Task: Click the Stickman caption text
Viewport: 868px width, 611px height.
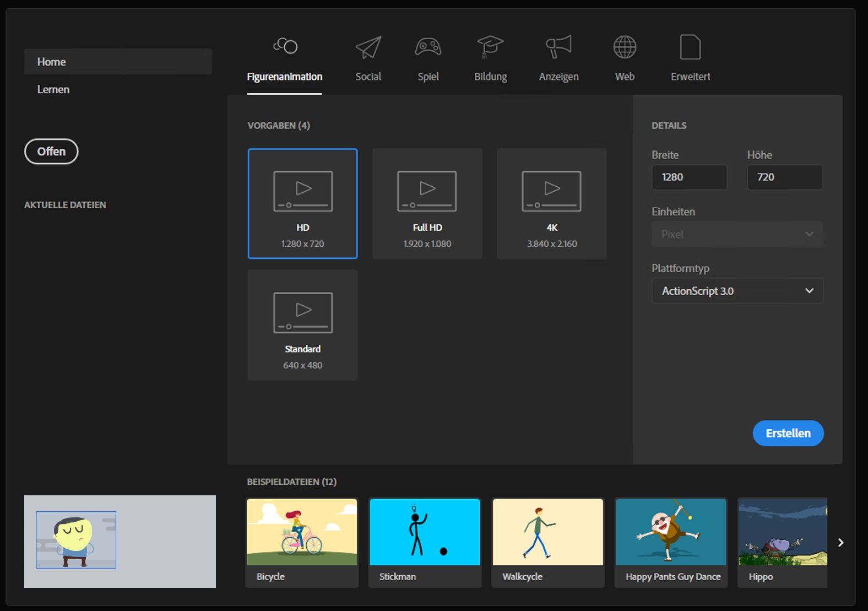Action: [x=398, y=576]
